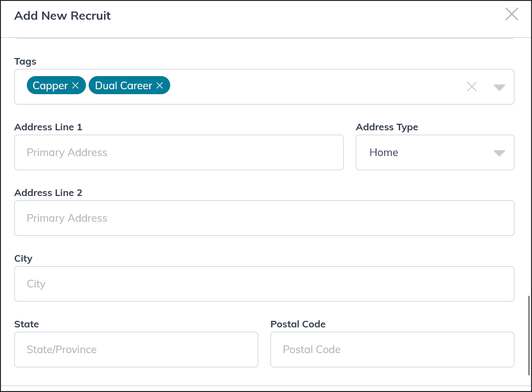The image size is (532, 392).
Task: Click the City field label
Action: tap(24, 258)
